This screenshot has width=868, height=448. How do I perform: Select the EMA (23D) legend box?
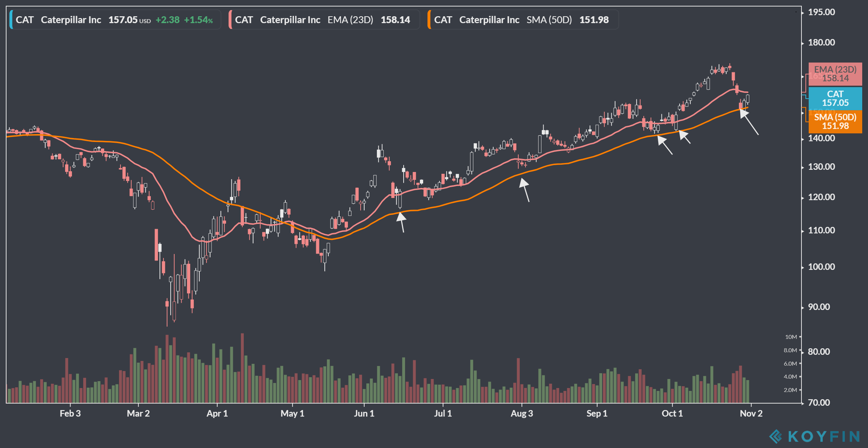click(x=324, y=20)
